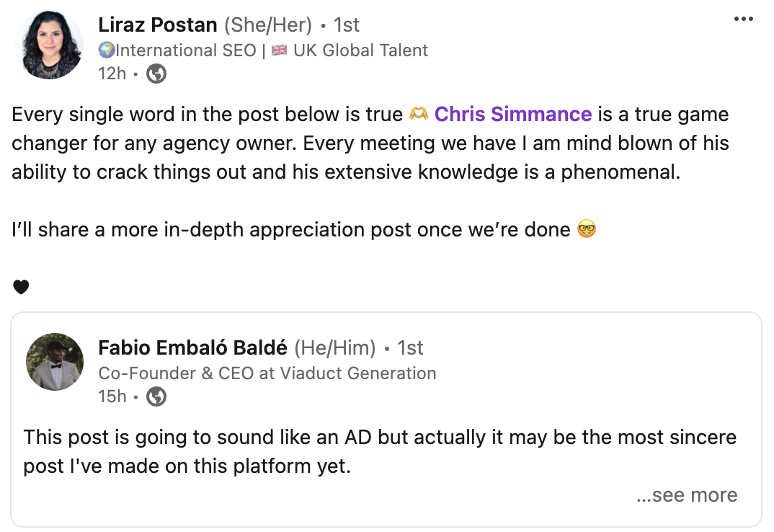Open the Liraz Postan name link
The image size is (774, 532).
[157, 25]
